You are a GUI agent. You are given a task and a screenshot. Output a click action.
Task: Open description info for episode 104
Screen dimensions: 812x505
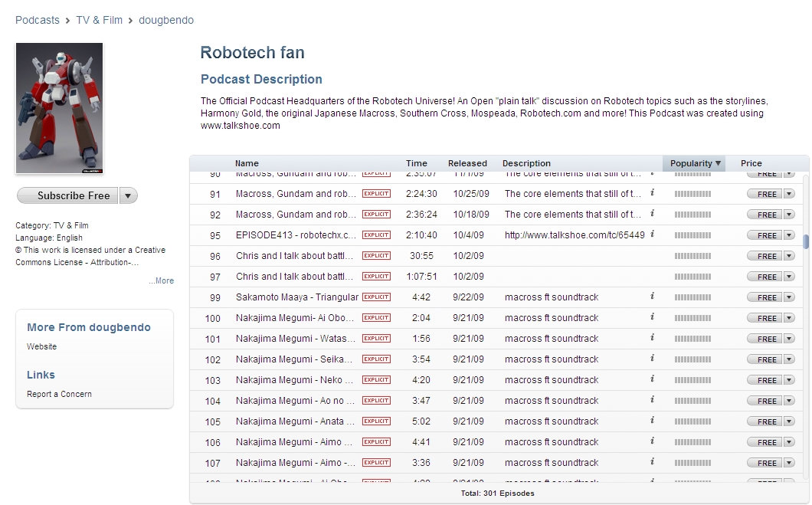coord(652,400)
